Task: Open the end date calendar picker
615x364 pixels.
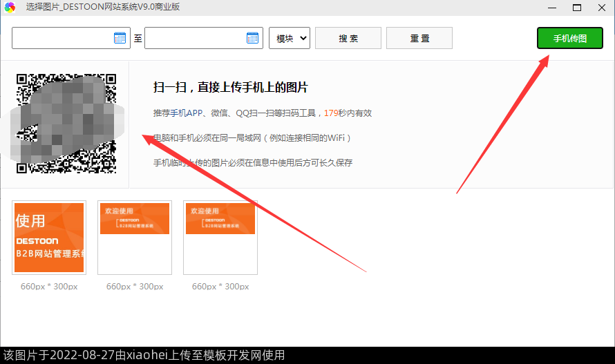Action: coord(253,38)
